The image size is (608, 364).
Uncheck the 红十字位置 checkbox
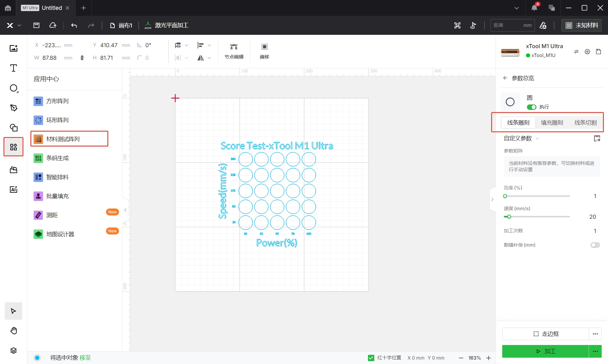pos(371,358)
